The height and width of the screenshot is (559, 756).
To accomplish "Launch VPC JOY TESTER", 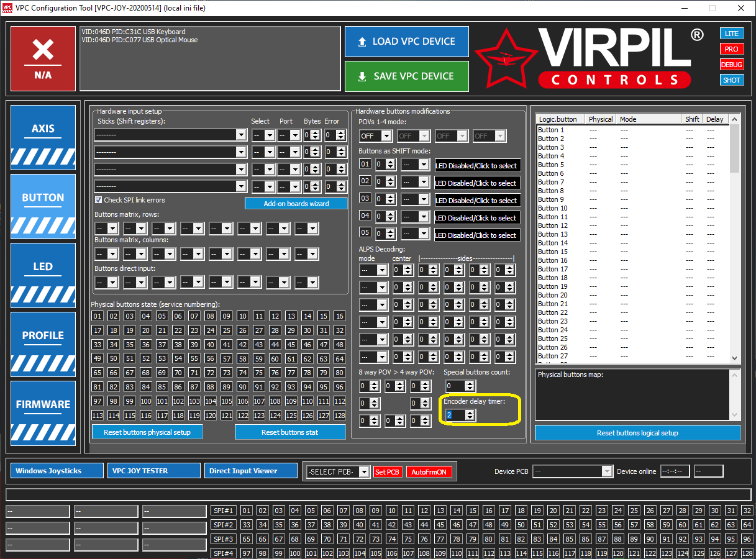I will (x=154, y=471).
